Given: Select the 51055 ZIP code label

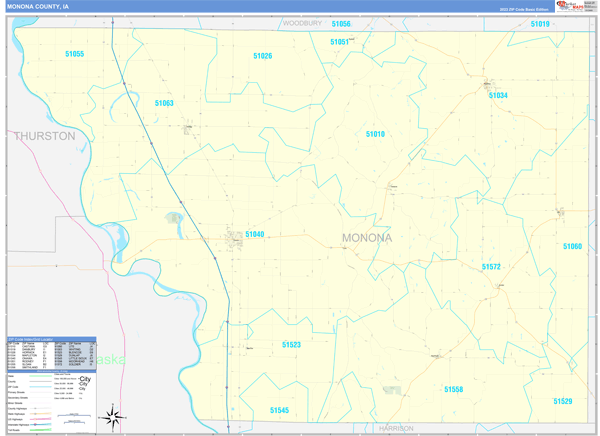Looking at the screenshot, I should 75,54.
